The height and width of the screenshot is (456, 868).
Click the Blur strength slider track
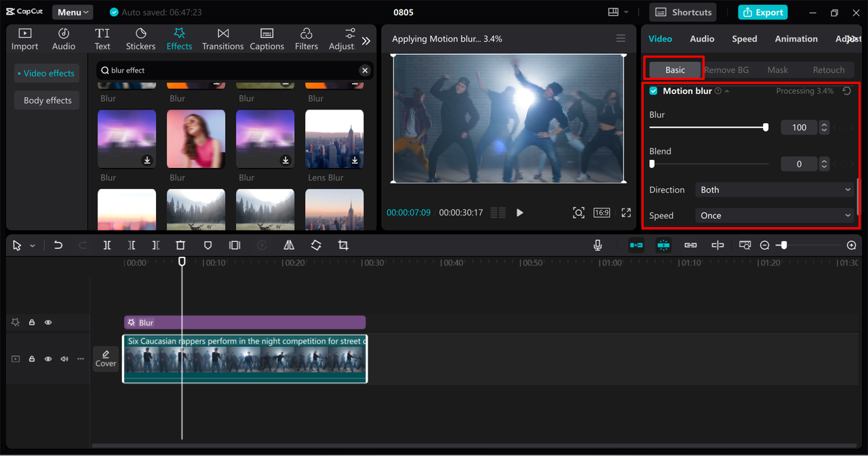coord(708,127)
